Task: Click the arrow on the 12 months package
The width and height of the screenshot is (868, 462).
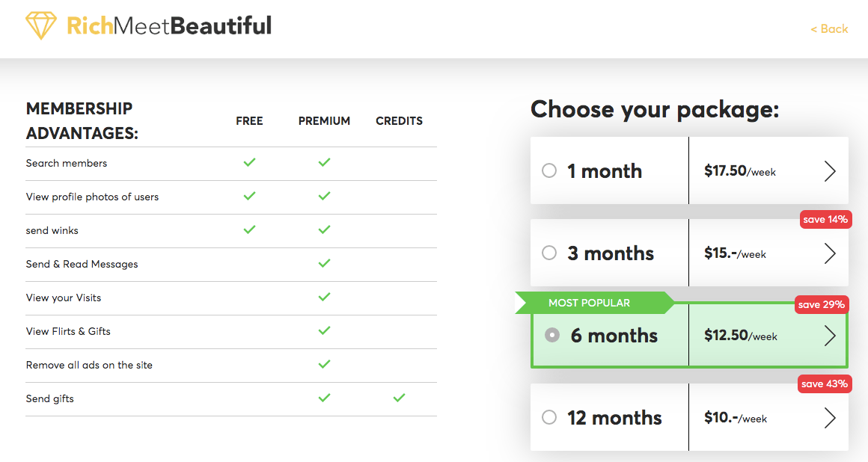Action: (830, 417)
